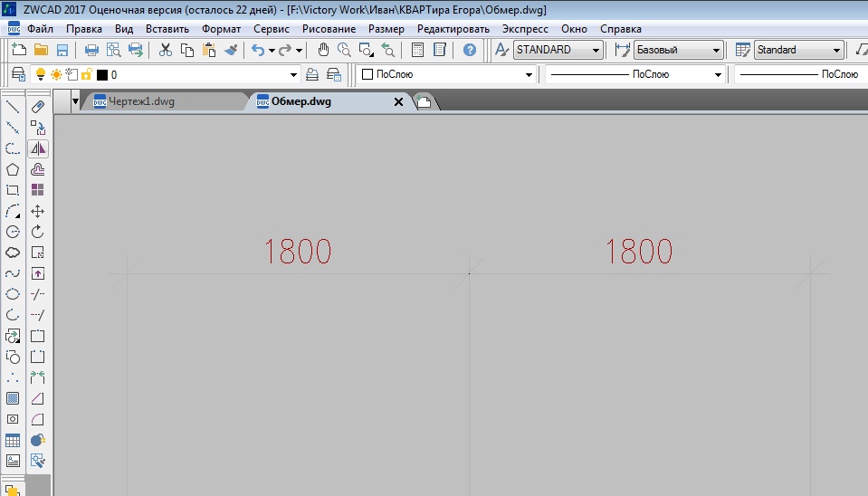
Task: Click the Paste clipboard icon
Action: click(x=209, y=50)
